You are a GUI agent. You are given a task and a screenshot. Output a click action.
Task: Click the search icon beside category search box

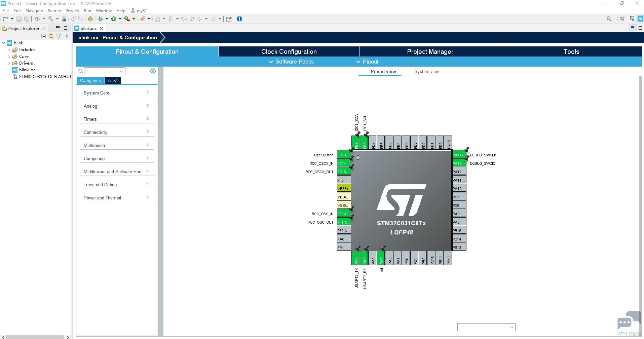pyautogui.click(x=81, y=71)
